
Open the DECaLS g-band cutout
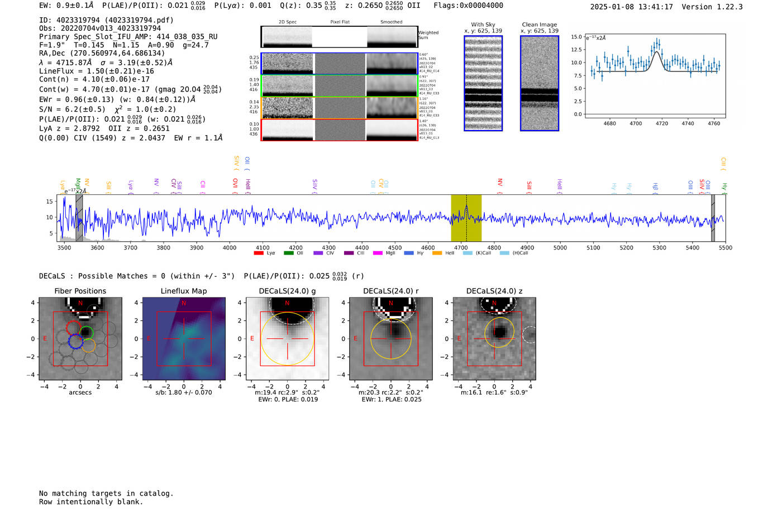click(288, 339)
